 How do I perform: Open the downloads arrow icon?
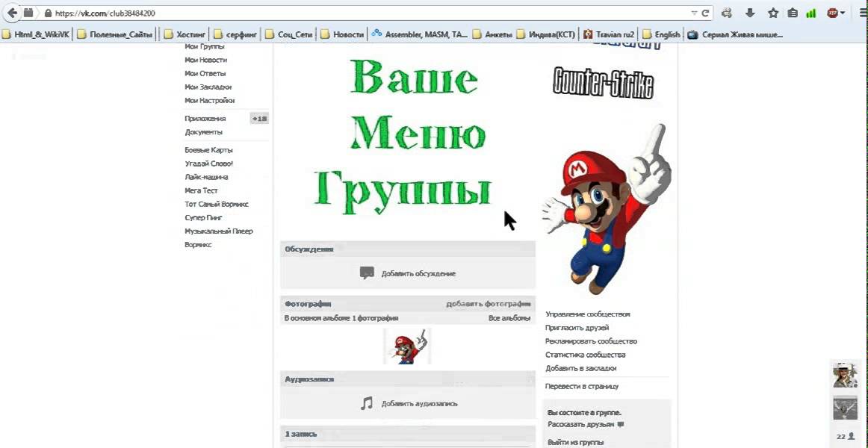coord(750,13)
